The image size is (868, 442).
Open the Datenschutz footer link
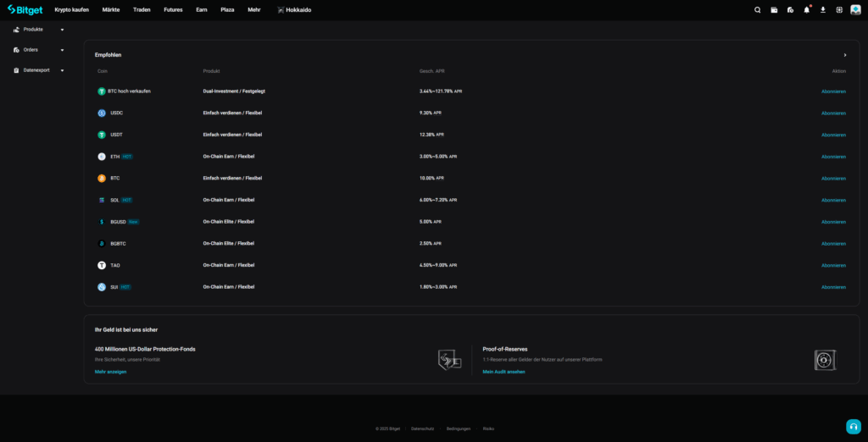[422, 428]
